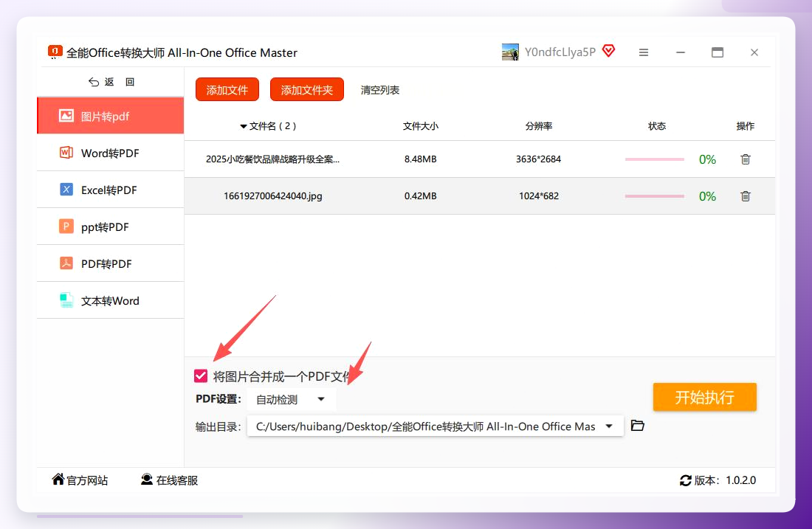Screen dimensions: 812x529
Task: Browse output folder with folder icon
Action: point(638,426)
